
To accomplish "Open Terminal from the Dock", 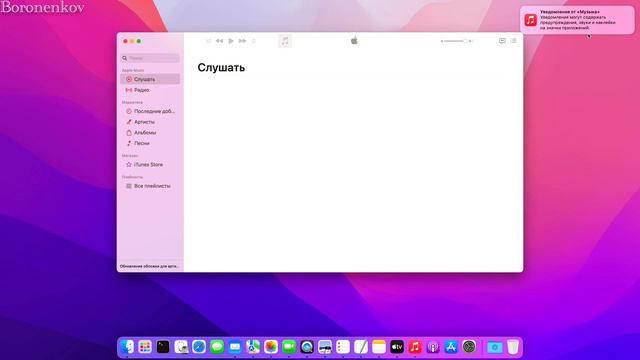I will (x=163, y=347).
